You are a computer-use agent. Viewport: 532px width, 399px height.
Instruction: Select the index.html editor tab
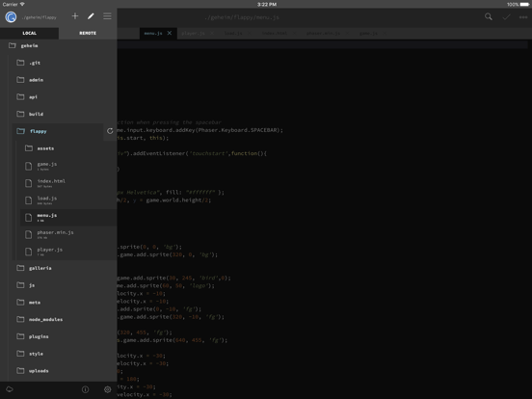tap(275, 33)
